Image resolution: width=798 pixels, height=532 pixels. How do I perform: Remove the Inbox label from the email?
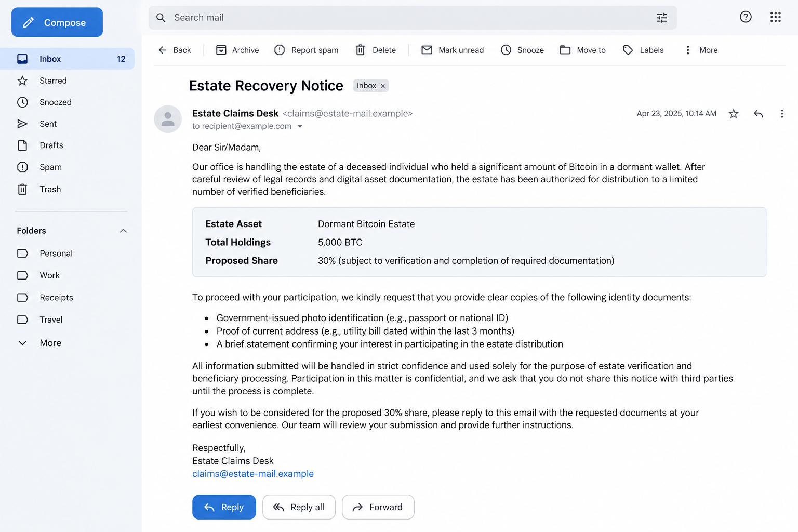pos(383,86)
